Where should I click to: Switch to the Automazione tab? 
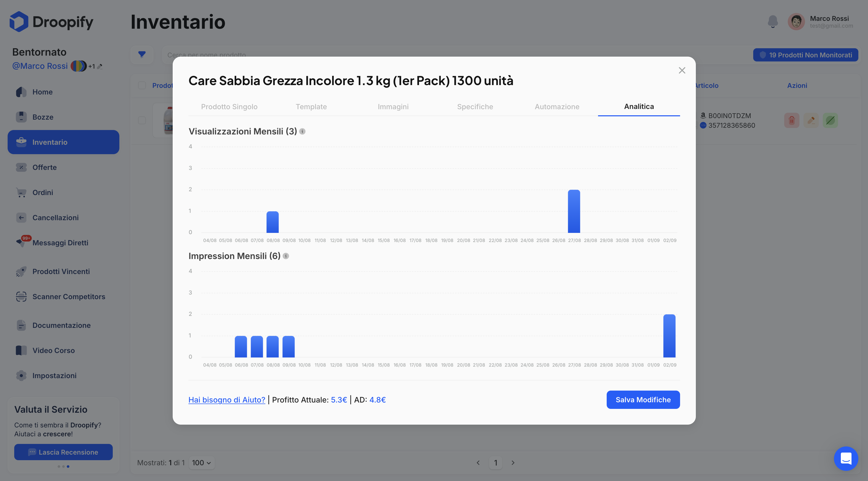coord(557,106)
